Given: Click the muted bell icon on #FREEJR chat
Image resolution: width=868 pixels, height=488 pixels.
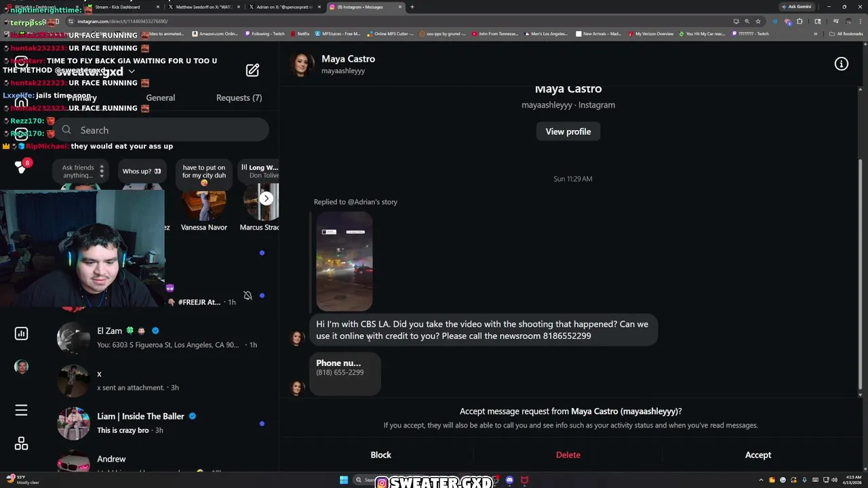Looking at the screenshot, I should pos(248,296).
